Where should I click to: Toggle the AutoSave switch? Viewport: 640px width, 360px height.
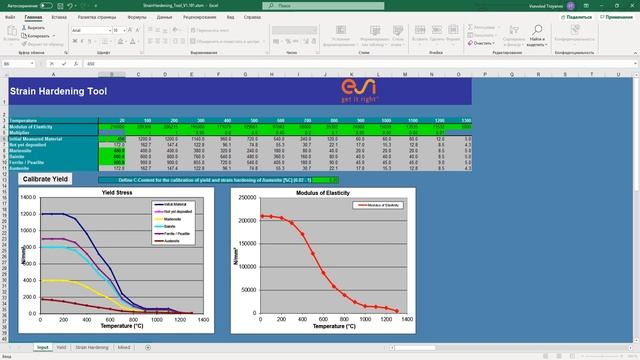tap(46, 6)
